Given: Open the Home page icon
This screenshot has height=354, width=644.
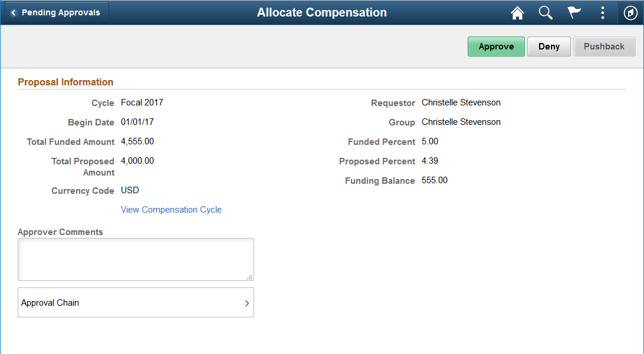Looking at the screenshot, I should [x=517, y=12].
